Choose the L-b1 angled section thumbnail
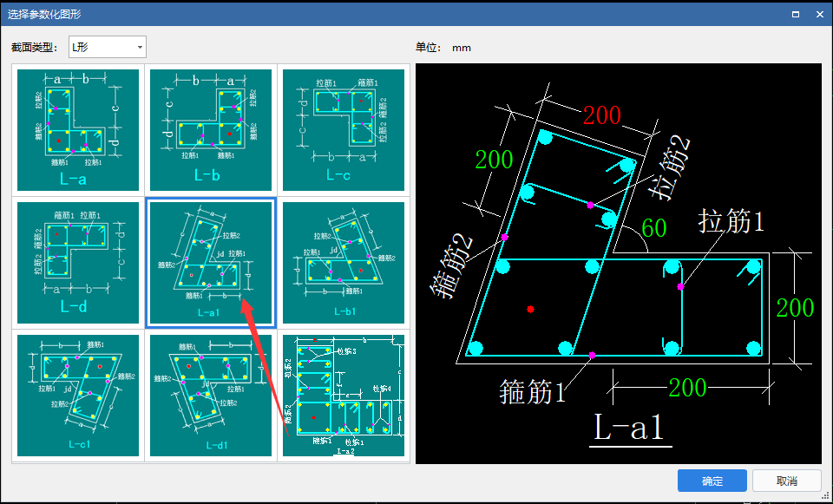The width and height of the screenshot is (833, 504). 344,263
